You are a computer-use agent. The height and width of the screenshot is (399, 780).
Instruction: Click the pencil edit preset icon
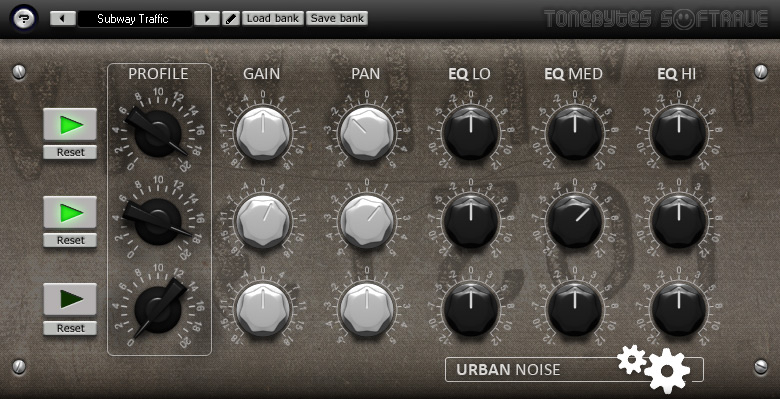231,19
